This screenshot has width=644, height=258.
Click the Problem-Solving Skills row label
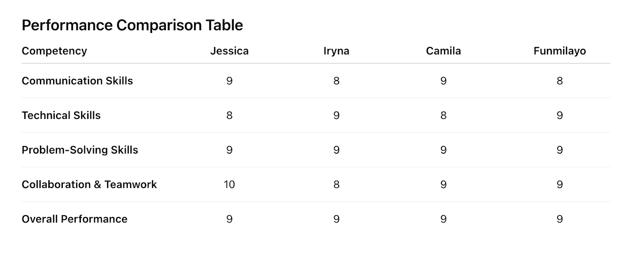pyautogui.click(x=80, y=150)
